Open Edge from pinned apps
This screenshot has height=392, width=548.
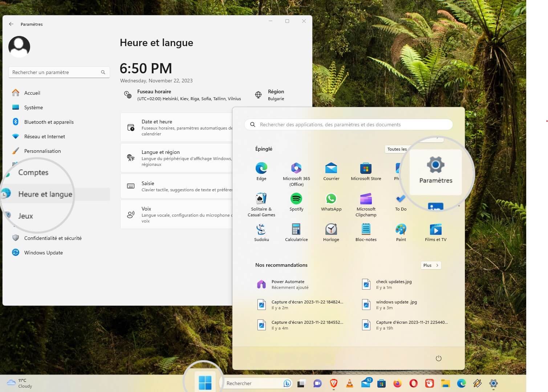pyautogui.click(x=261, y=171)
